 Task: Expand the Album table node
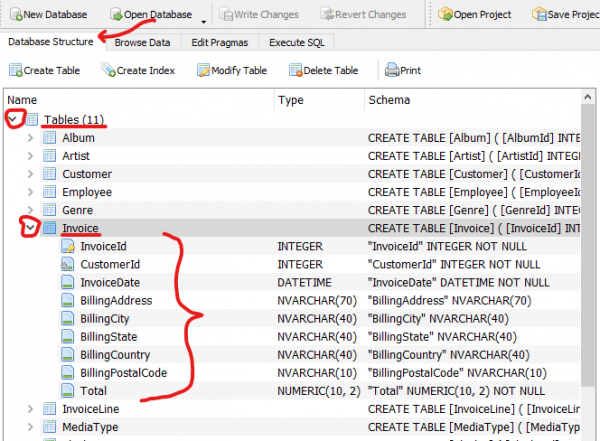click(x=30, y=138)
